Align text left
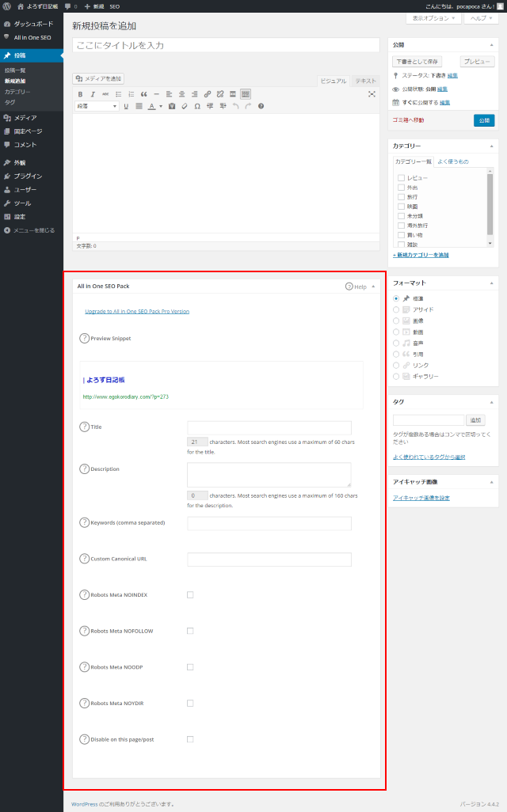 tap(169, 94)
